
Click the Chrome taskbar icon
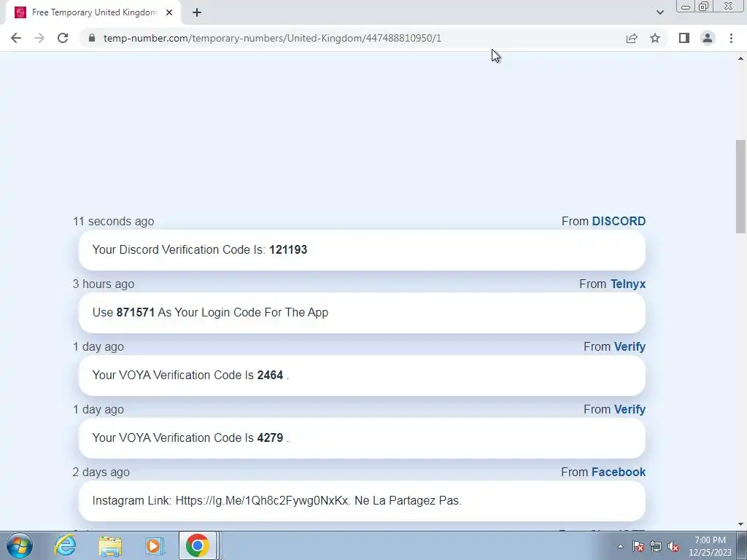click(x=197, y=545)
